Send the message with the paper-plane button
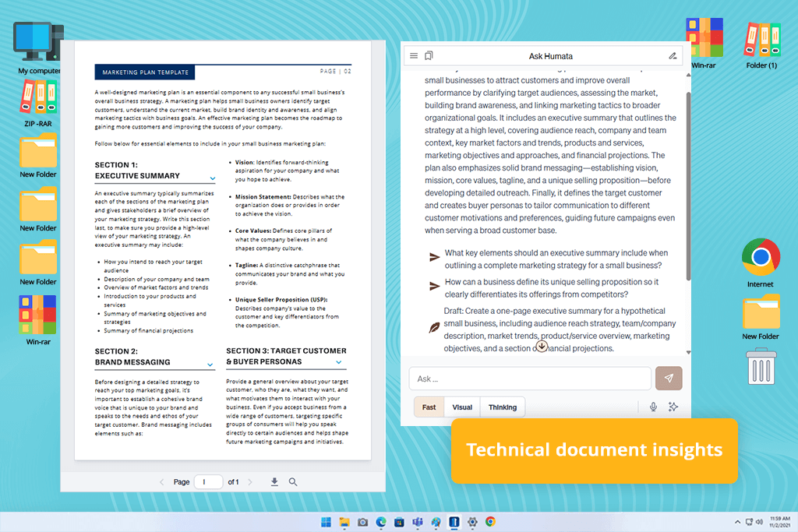Screen dimensions: 798x532 coord(668,379)
